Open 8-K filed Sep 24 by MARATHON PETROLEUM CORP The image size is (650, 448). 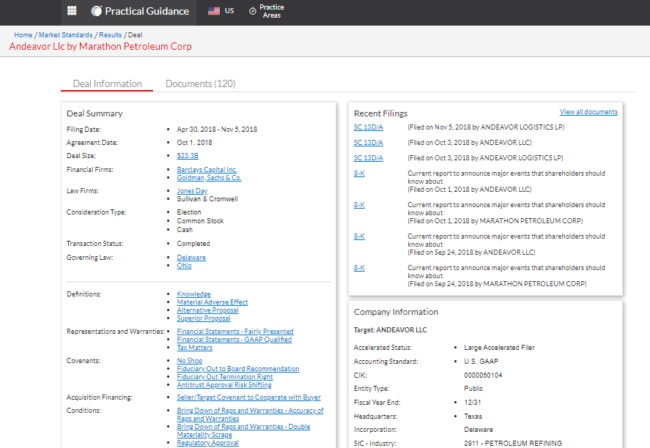click(x=359, y=268)
